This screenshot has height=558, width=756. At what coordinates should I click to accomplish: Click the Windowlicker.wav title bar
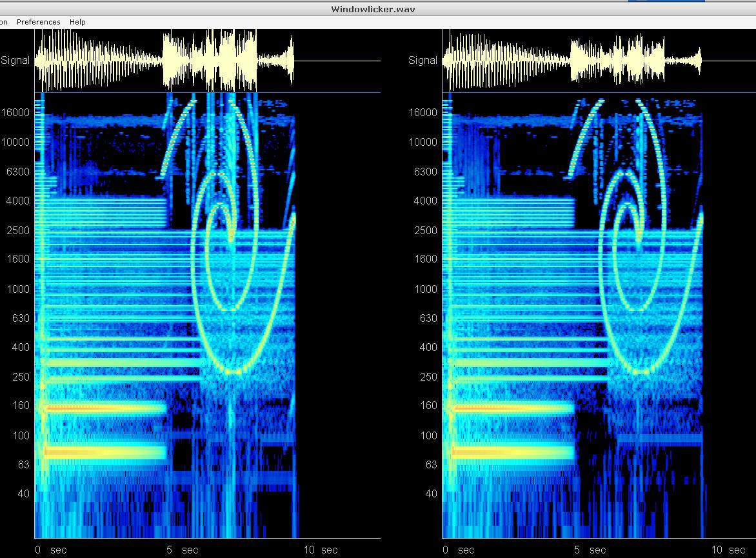[x=373, y=9]
